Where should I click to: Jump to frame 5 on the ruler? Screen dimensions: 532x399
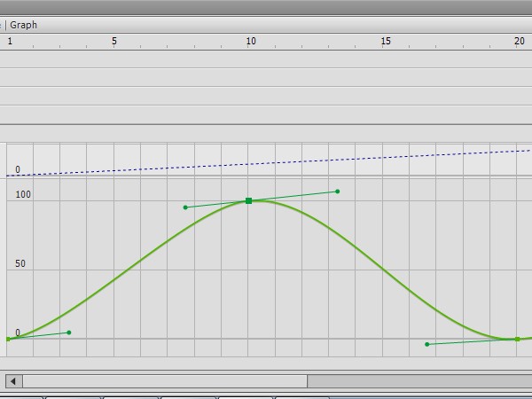tap(114, 41)
